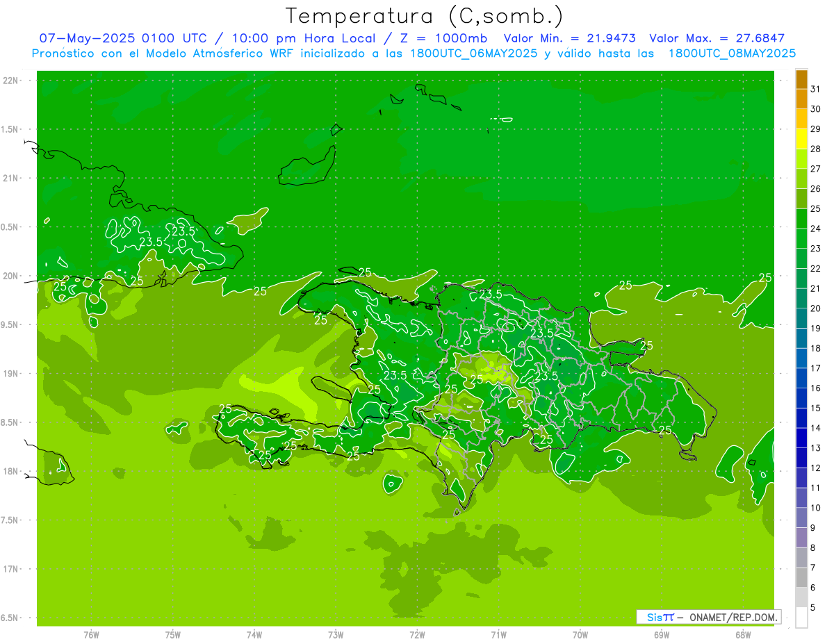Click the '74W' longitude axis label
This screenshot has height=644, width=834.
(254, 634)
